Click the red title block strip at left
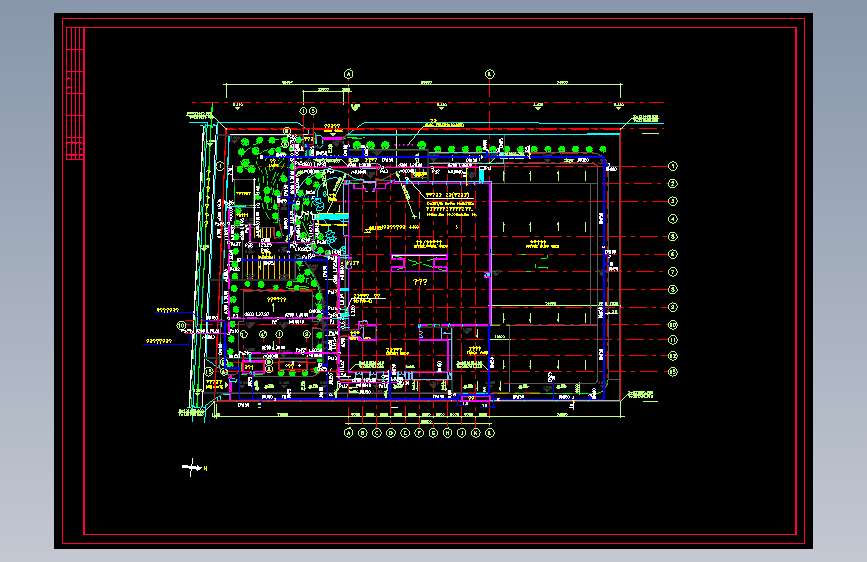The height and width of the screenshot is (562, 867). [75, 93]
